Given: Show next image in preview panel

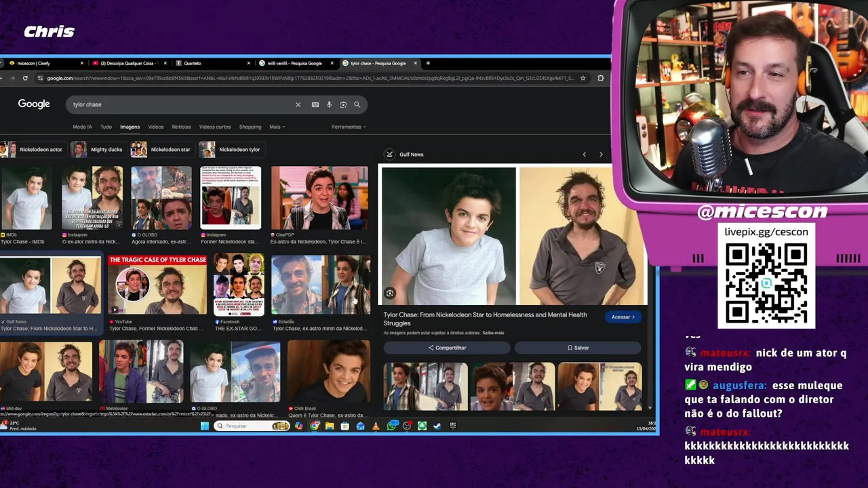Looking at the screenshot, I should (601, 155).
